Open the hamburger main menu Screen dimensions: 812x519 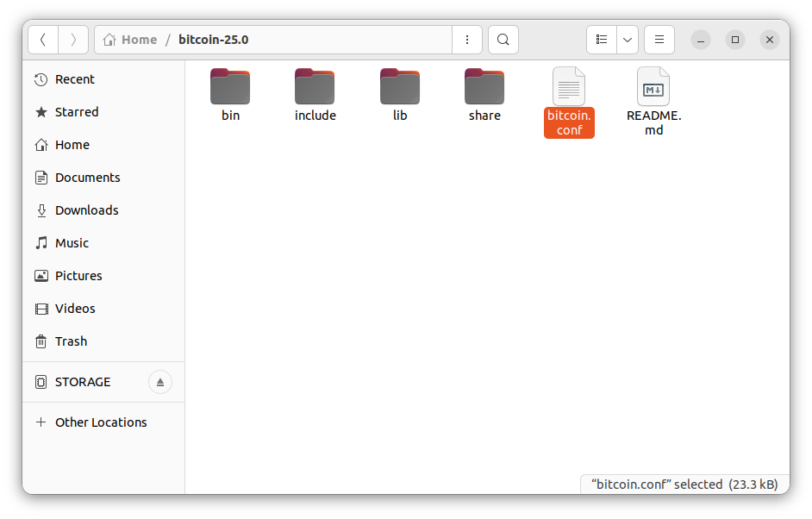659,40
